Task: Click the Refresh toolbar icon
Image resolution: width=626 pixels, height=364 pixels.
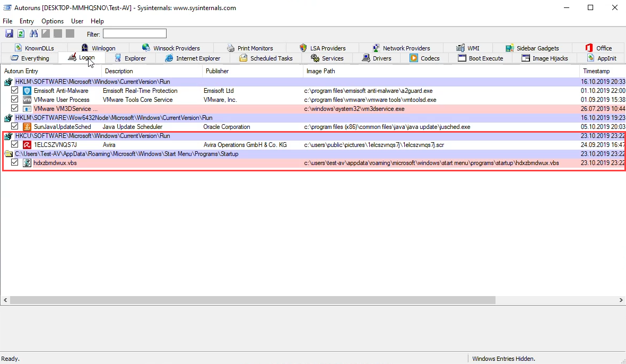Action: point(21,34)
